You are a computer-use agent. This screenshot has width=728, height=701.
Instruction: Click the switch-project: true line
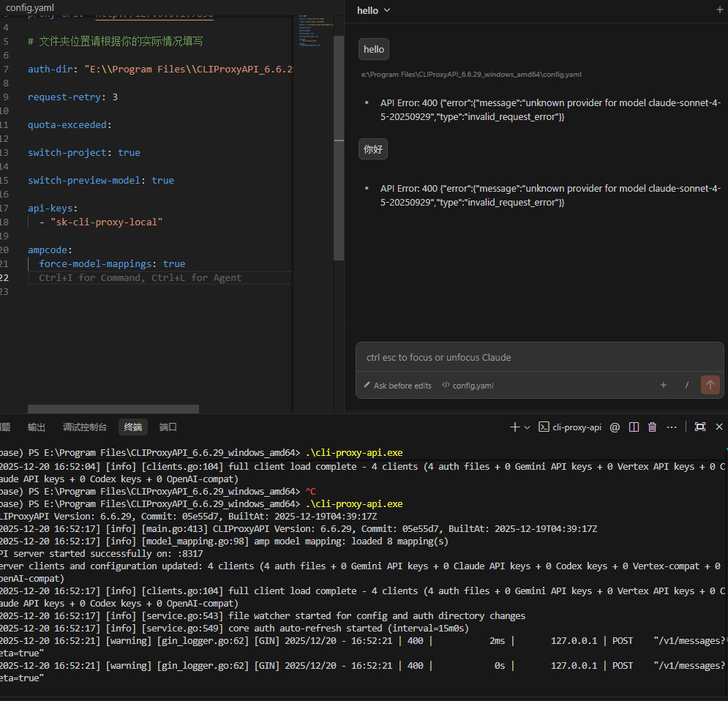[84, 153]
